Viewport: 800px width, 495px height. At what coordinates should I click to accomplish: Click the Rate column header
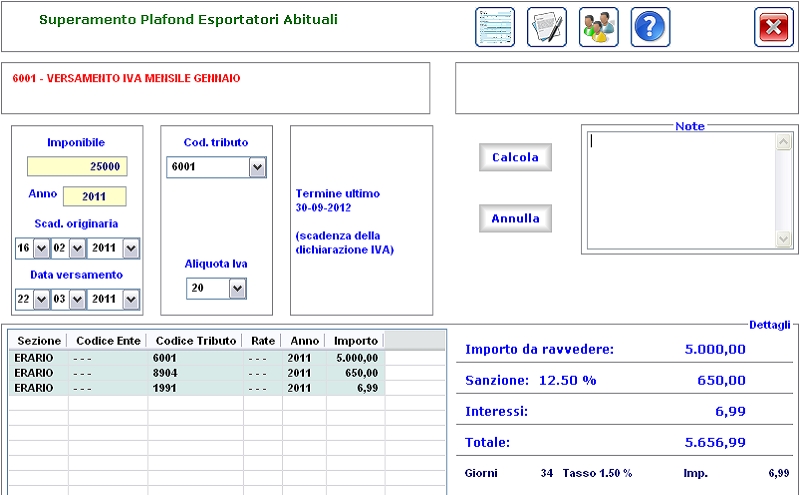[263, 341]
